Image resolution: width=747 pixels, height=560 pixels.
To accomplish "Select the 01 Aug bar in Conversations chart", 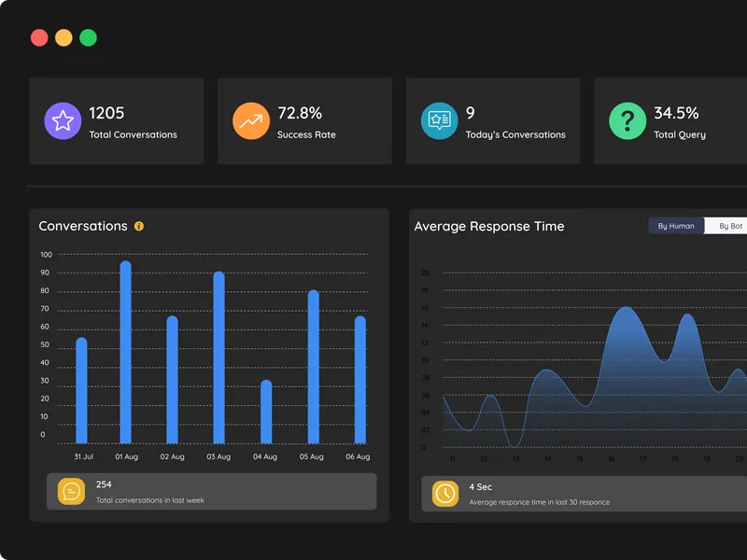I will pos(125,353).
